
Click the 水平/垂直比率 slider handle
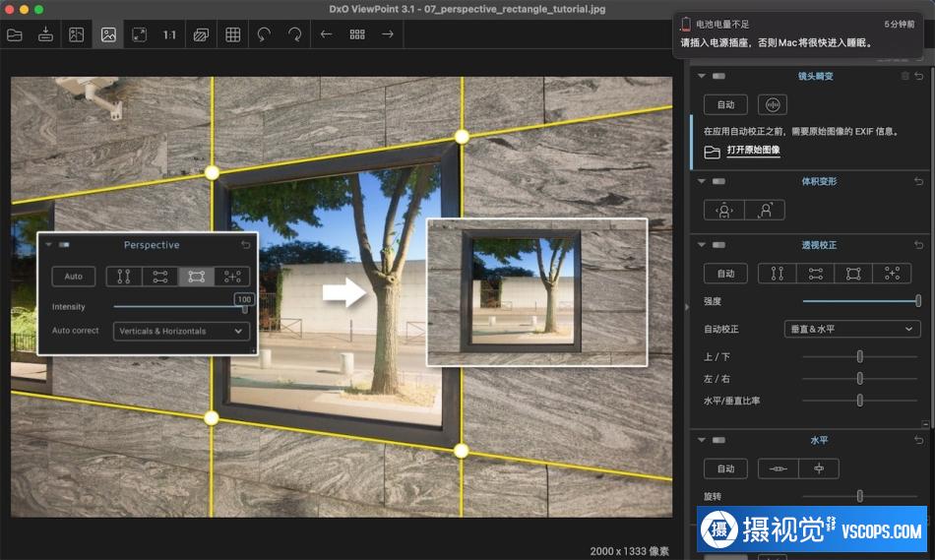pyautogui.click(x=860, y=401)
